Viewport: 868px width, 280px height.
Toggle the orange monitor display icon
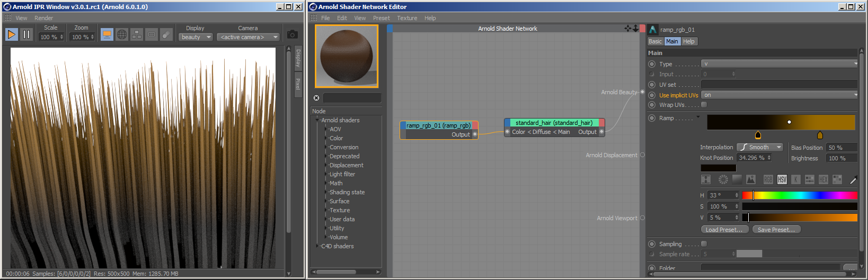point(107,34)
